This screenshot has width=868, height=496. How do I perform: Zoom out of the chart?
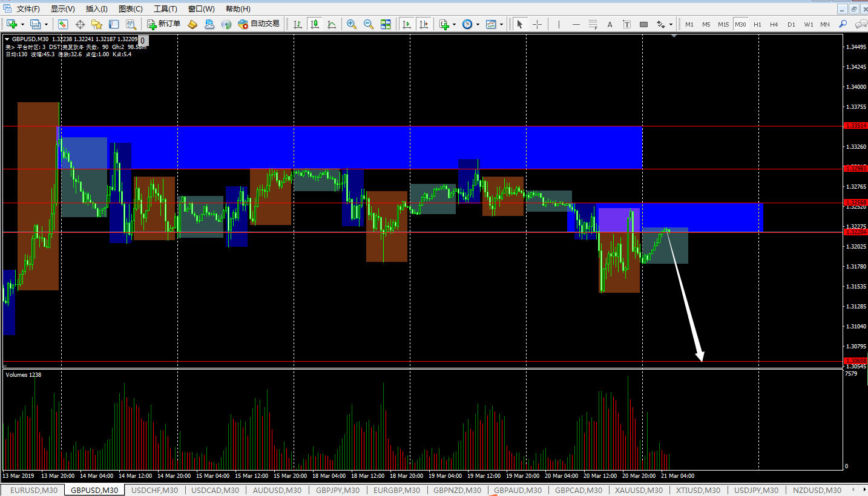pos(368,24)
